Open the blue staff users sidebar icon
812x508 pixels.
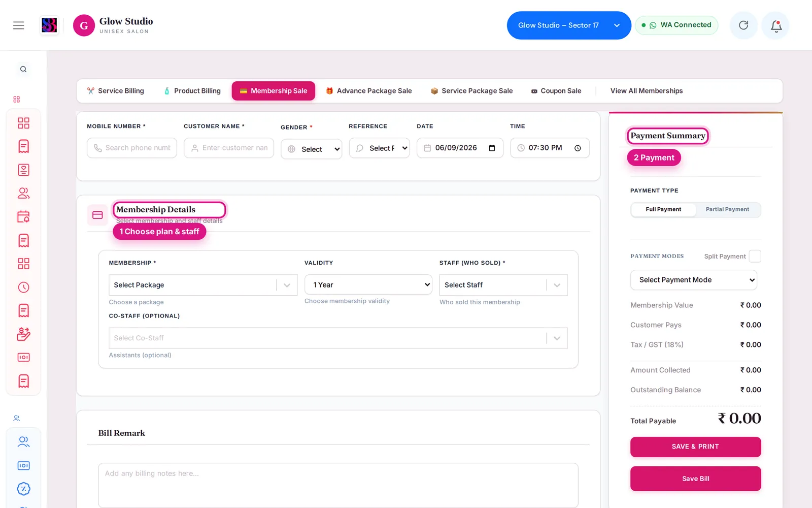[x=23, y=441]
